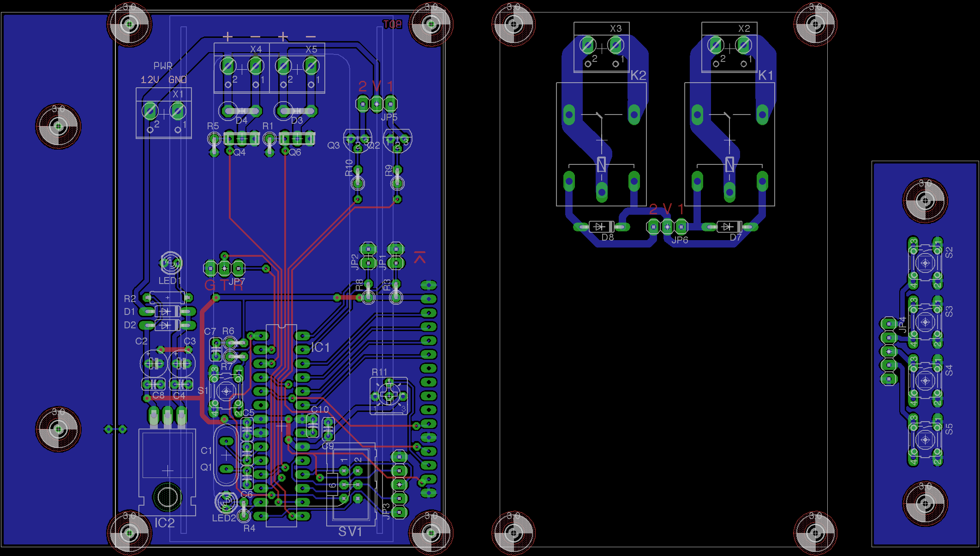Select the LED1 footprint symbol
Viewport: 980px width, 556px height.
tap(171, 263)
